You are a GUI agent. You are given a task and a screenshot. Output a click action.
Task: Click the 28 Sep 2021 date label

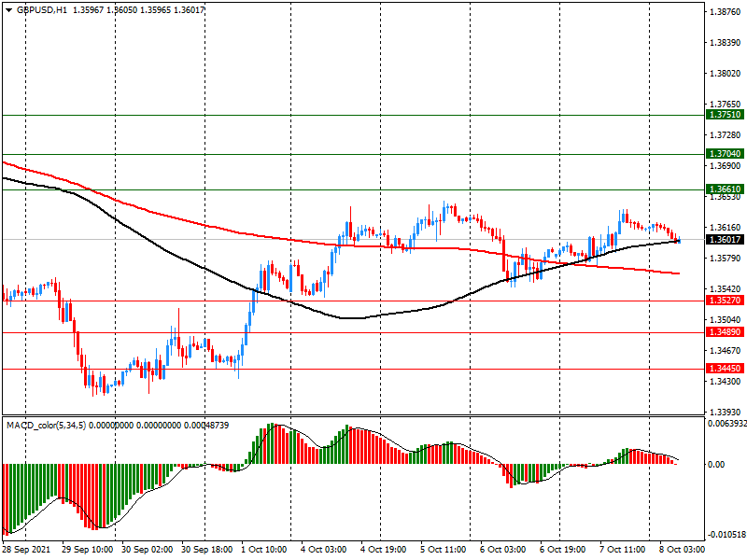pos(27,550)
